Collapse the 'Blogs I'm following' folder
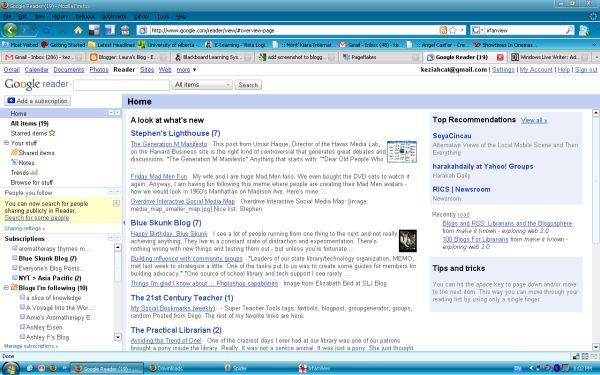 [6, 287]
